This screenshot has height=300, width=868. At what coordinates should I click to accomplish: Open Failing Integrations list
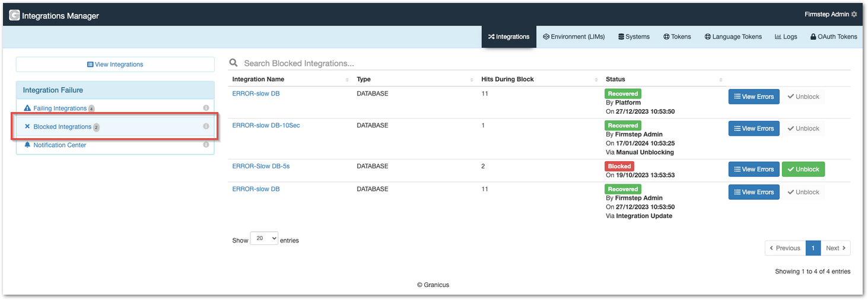60,108
